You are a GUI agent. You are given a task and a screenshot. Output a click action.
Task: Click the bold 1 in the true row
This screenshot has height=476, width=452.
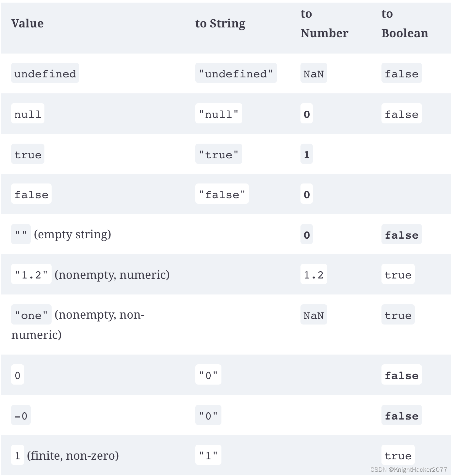307,154
